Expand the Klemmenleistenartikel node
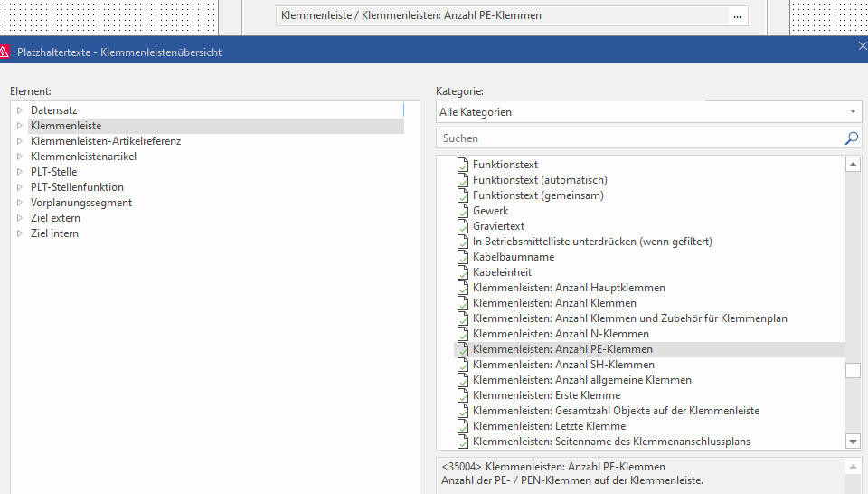Viewport: 868px width, 494px height. tap(19, 157)
